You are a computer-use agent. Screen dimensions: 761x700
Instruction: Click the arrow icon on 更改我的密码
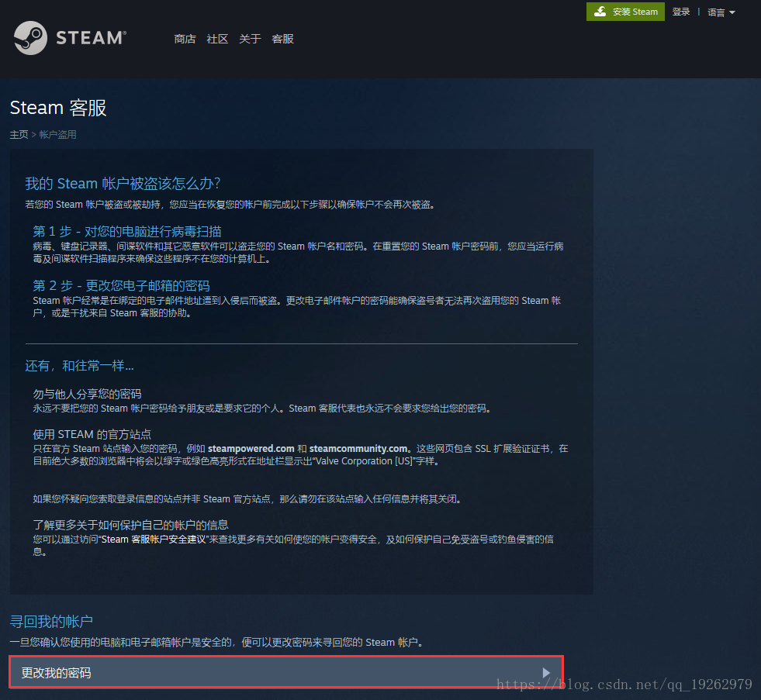[546, 672]
